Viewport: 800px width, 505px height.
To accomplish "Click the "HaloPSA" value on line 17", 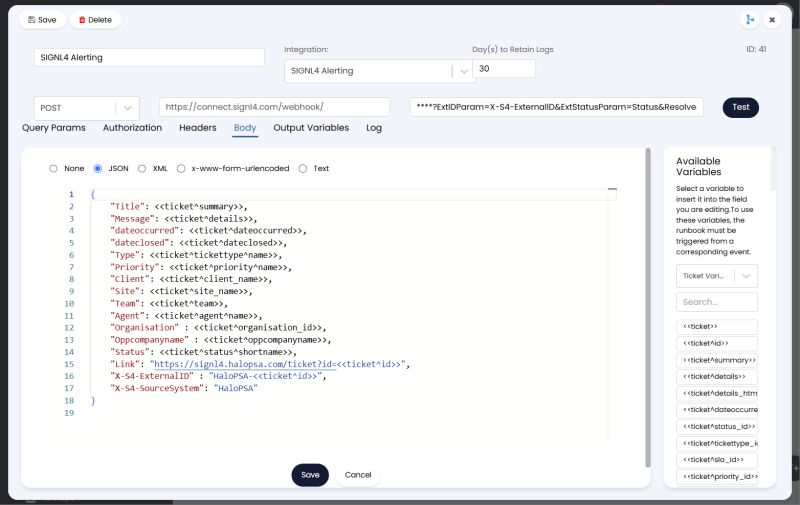I will (236, 388).
